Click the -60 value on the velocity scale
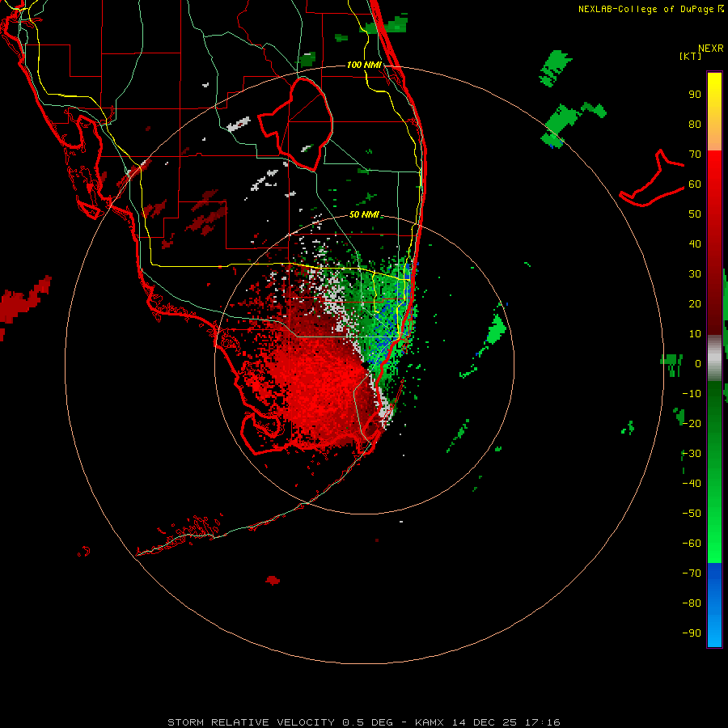728x728 pixels. coord(692,544)
